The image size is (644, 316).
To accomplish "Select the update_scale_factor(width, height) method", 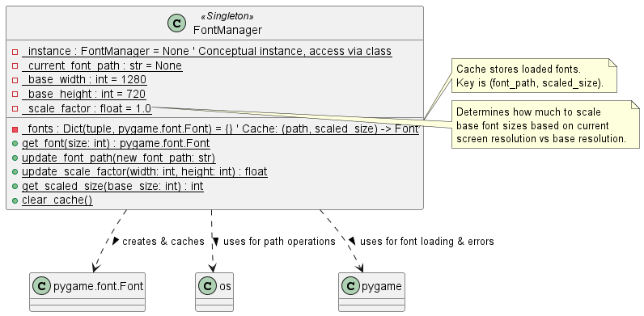I will pos(145,171).
